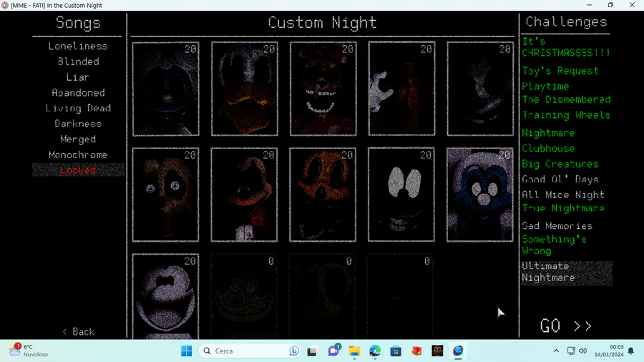Click the highlighted Locked song entry
This screenshot has height=362, width=644.
pos(78,170)
